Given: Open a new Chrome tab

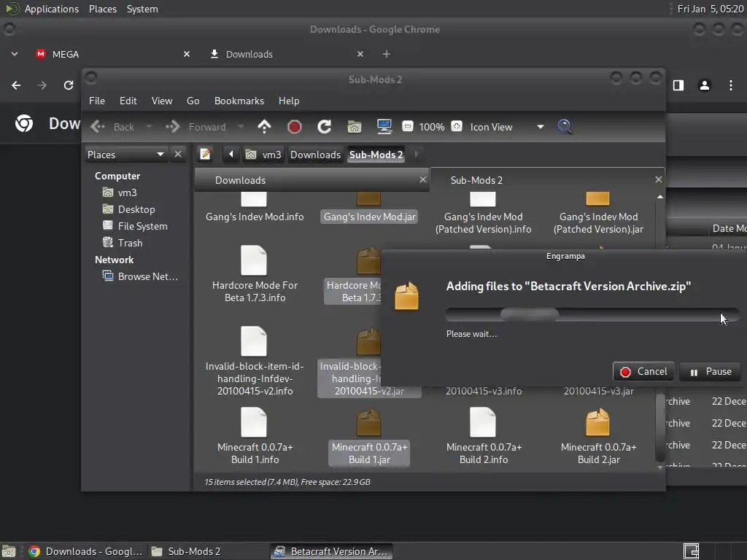Looking at the screenshot, I should [387, 54].
